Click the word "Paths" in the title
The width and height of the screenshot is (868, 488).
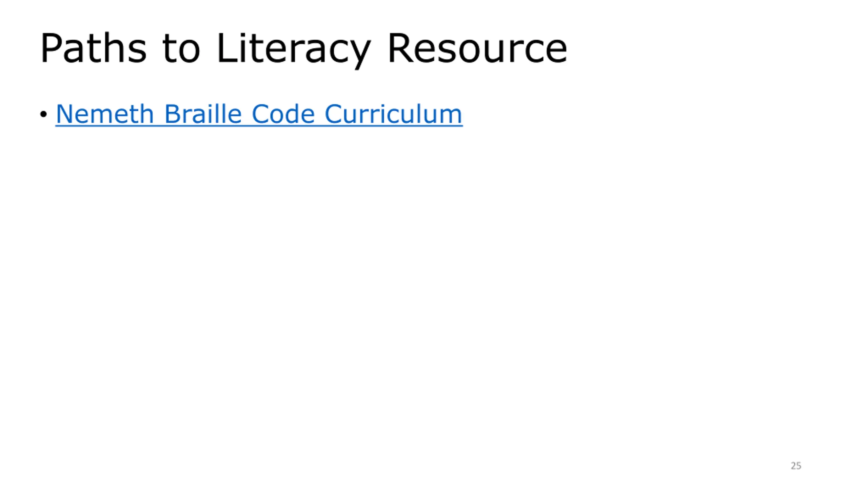click(x=94, y=48)
